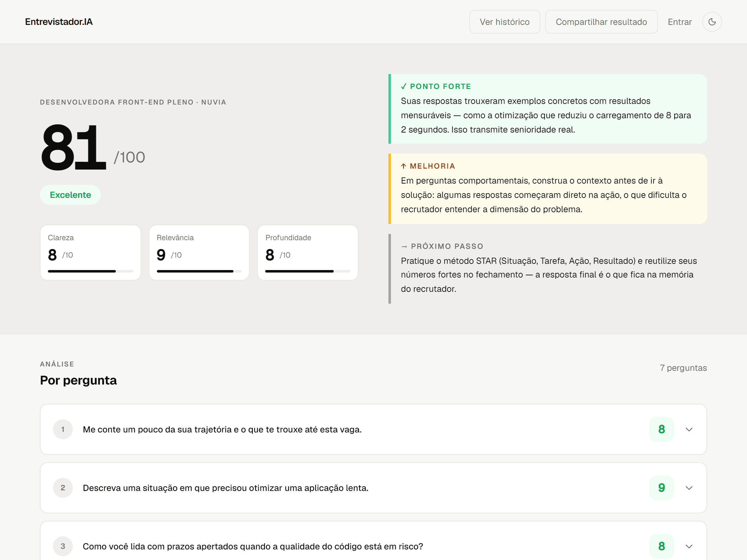Image resolution: width=747 pixels, height=560 pixels.
Task: Click number 3 circle badge
Action: [x=63, y=546]
